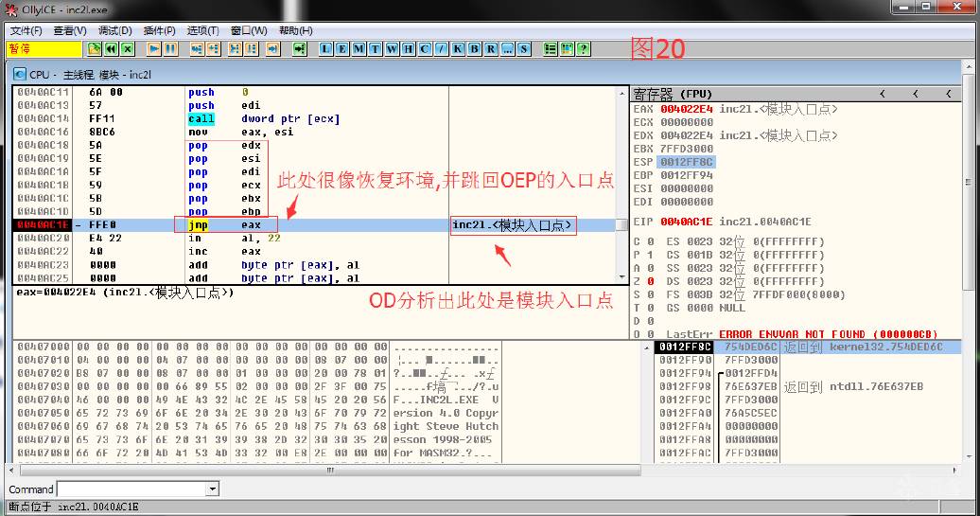This screenshot has width=980, height=516.
Task: Click the Step over toolbar icon
Action: [x=213, y=49]
